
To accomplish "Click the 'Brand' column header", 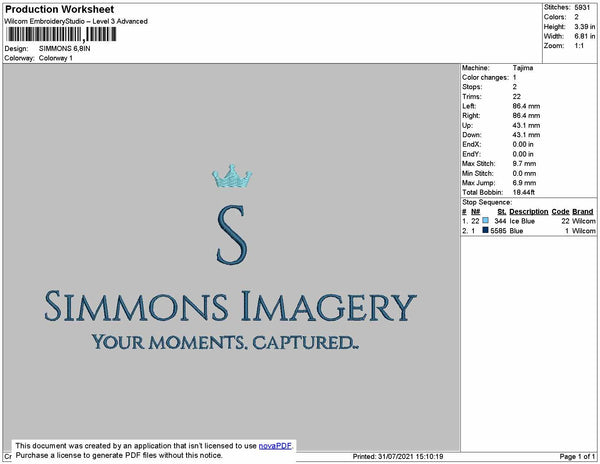I will point(583,212).
